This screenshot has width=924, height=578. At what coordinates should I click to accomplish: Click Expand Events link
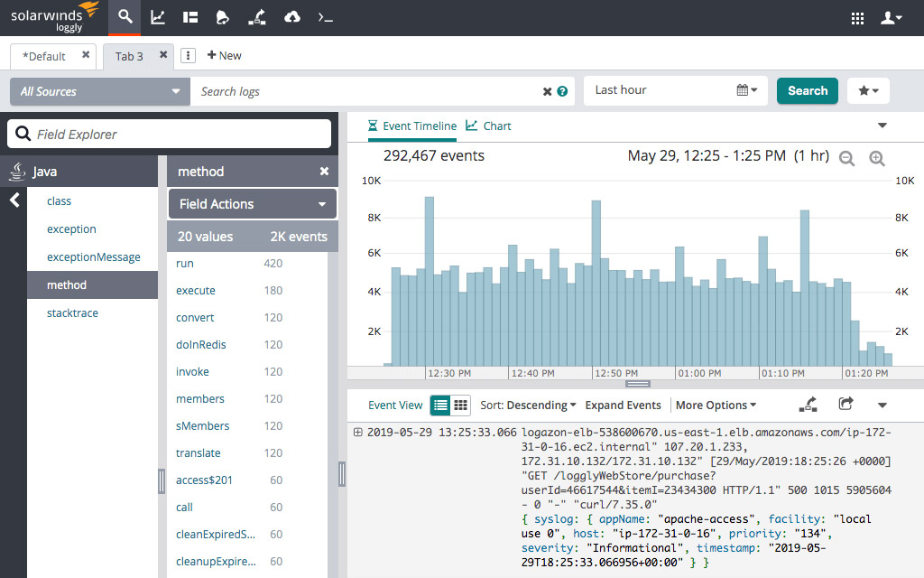(623, 406)
